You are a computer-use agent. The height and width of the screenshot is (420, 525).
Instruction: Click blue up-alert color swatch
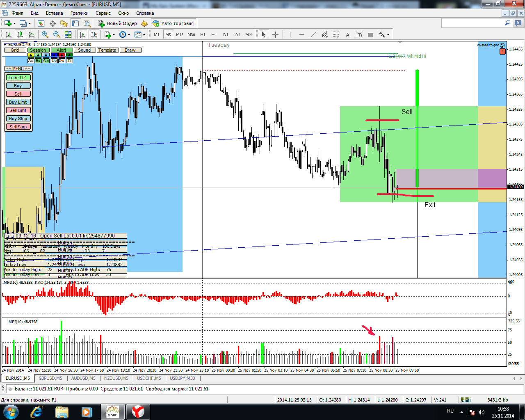pos(54,55)
